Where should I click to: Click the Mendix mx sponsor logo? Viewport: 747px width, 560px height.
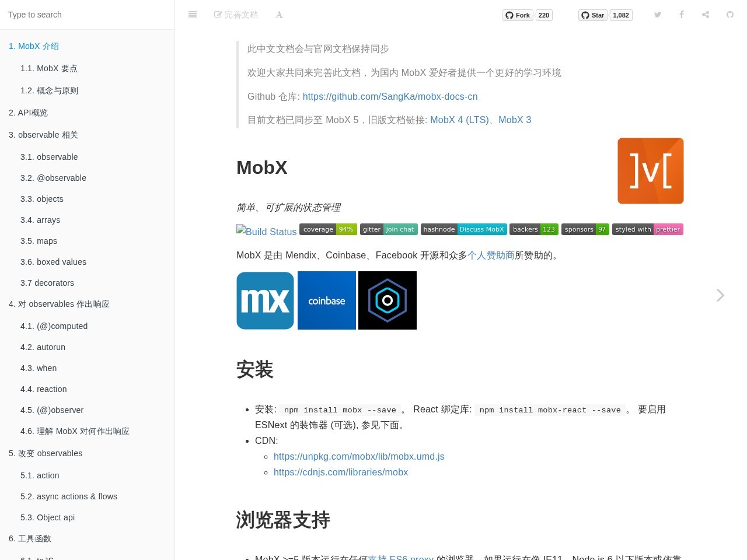(x=266, y=300)
